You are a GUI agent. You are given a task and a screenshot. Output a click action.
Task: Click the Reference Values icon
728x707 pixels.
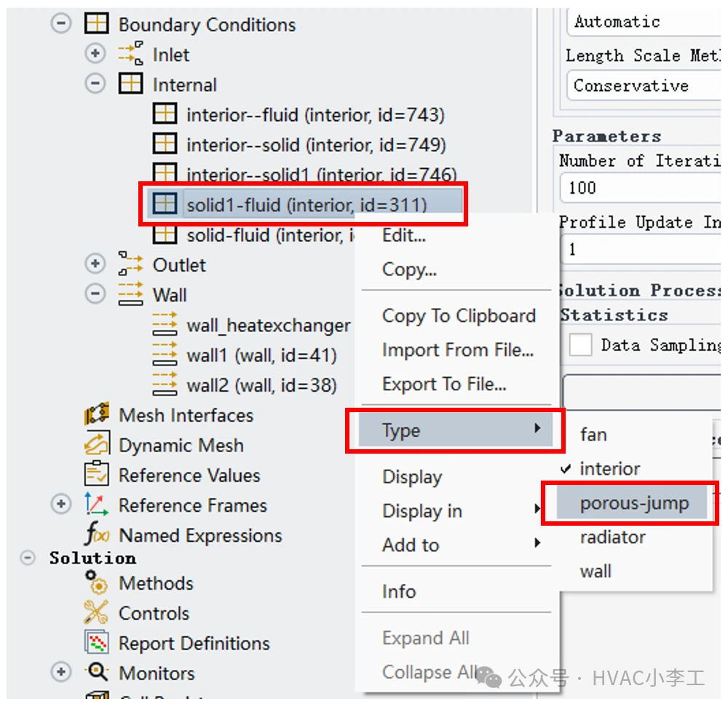click(96, 475)
